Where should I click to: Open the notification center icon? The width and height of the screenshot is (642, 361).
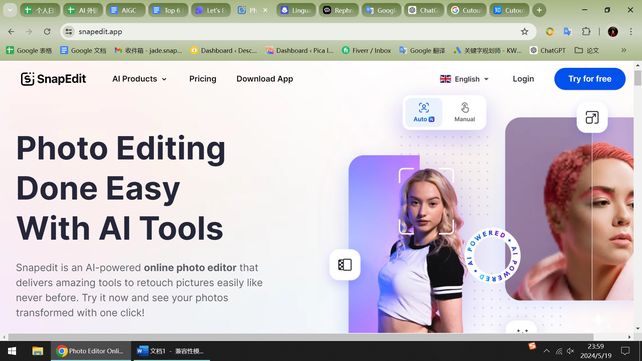point(625,351)
